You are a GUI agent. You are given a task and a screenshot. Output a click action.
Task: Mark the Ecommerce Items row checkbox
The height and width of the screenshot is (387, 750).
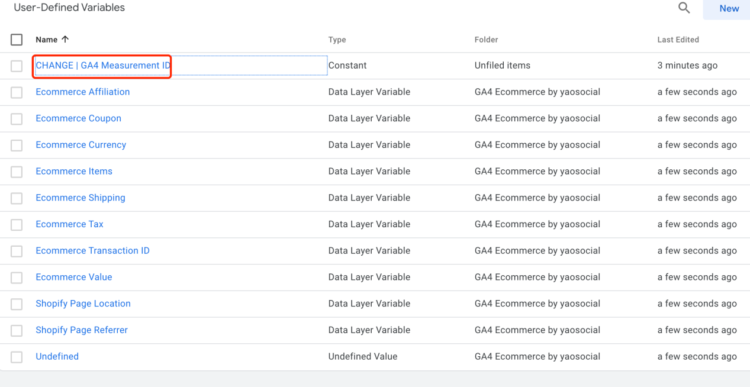click(17, 172)
